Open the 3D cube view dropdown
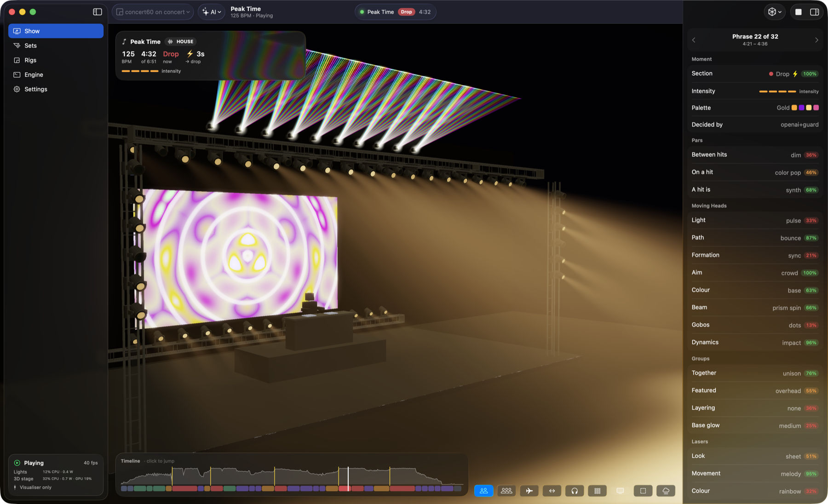Screen dimensions: 828x504 (x=775, y=12)
